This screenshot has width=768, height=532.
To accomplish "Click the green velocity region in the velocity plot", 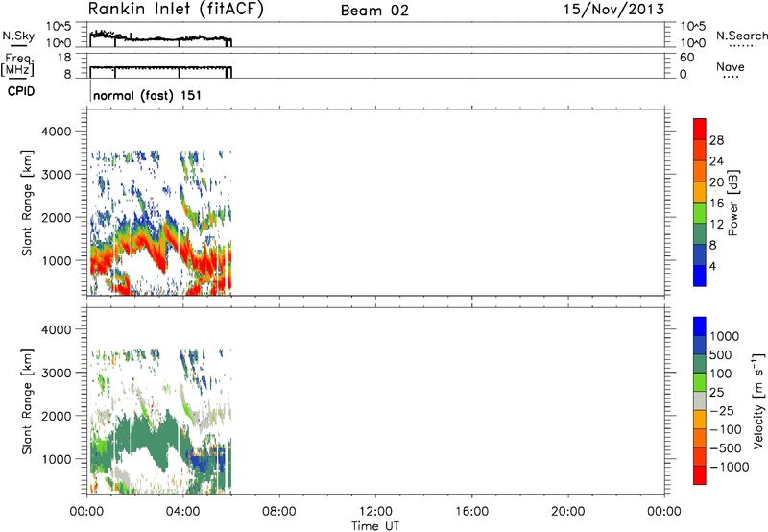I will pos(147,441).
